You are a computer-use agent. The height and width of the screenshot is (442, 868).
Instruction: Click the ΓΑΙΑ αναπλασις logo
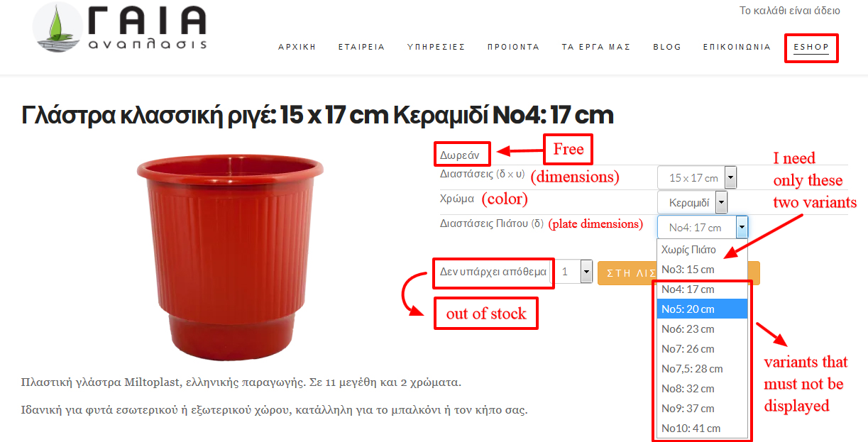[x=119, y=28]
